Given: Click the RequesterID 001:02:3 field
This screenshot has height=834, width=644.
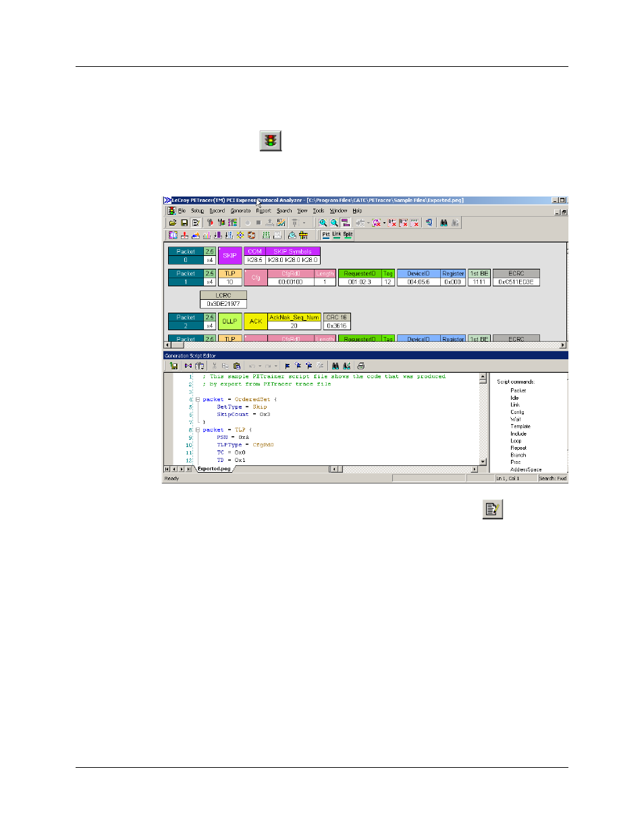Looking at the screenshot, I should (360, 278).
